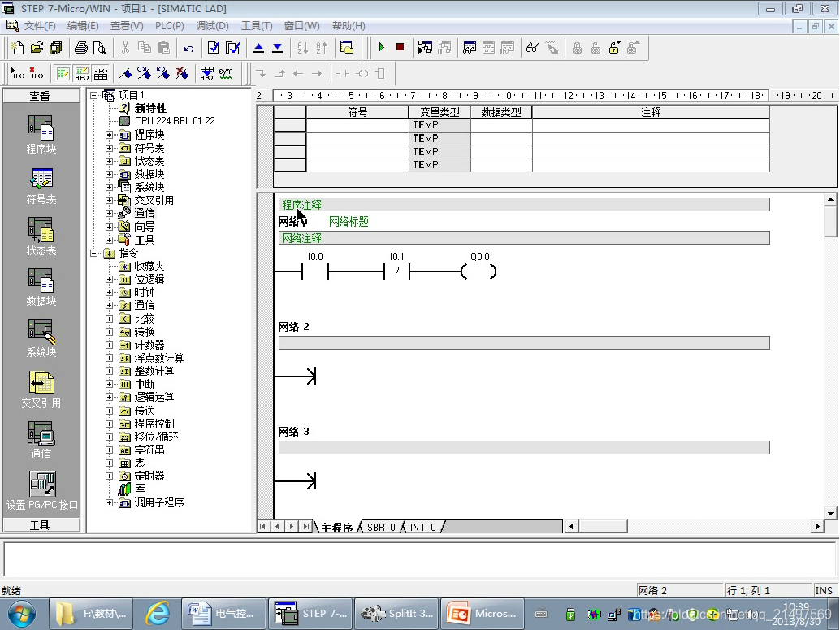
Task: Open 程序块 in the view sidebar
Action: point(41,135)
